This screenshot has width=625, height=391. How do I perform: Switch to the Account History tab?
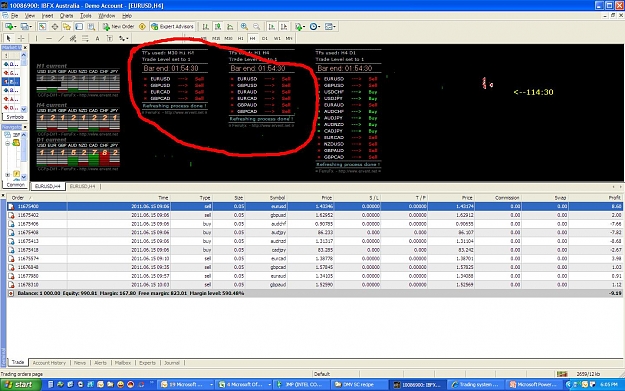[49, 363]
